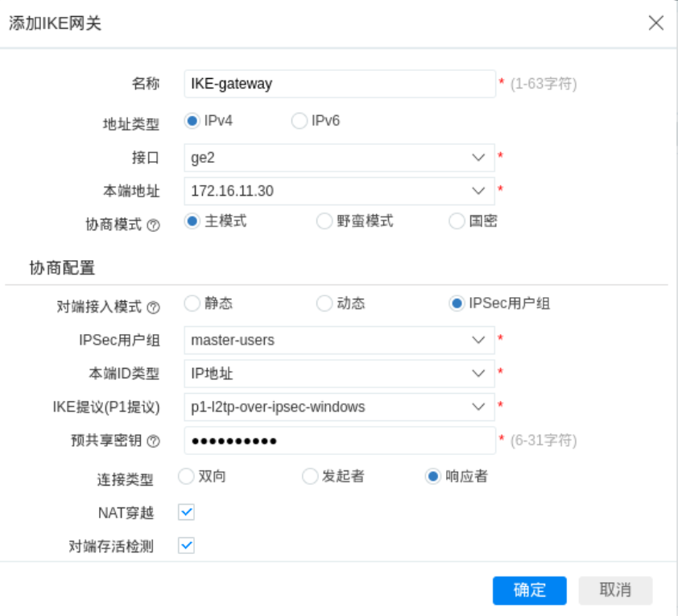Select 发起者 connection type
This screenshot has height=616, width=678.
pos(310,477)
